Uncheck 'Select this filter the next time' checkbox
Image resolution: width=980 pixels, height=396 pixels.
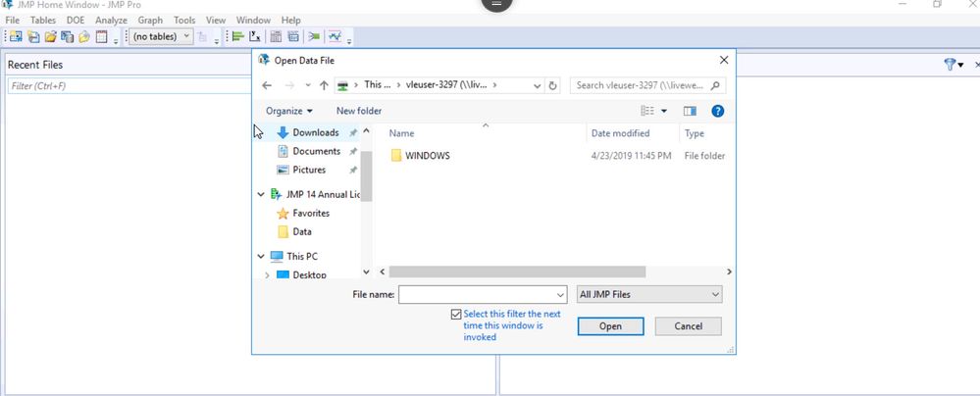click(456, 315)
